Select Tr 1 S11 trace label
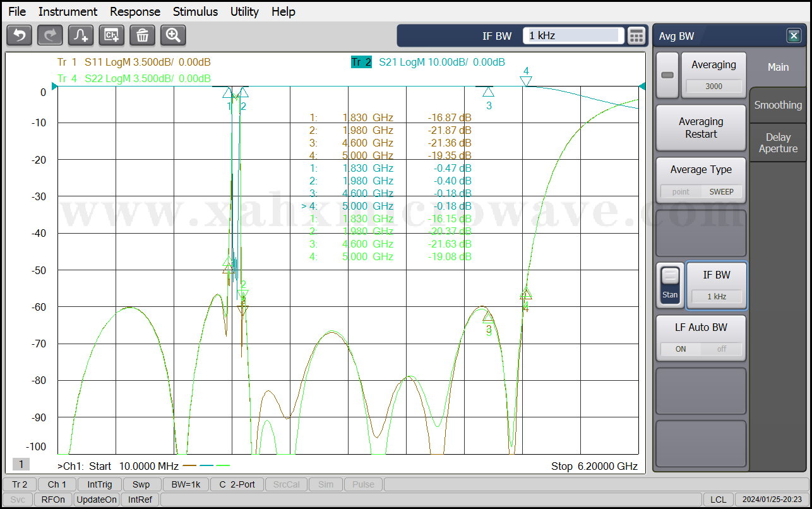The height and width of the screenshot is (509, 812). [x=134, y=62]
